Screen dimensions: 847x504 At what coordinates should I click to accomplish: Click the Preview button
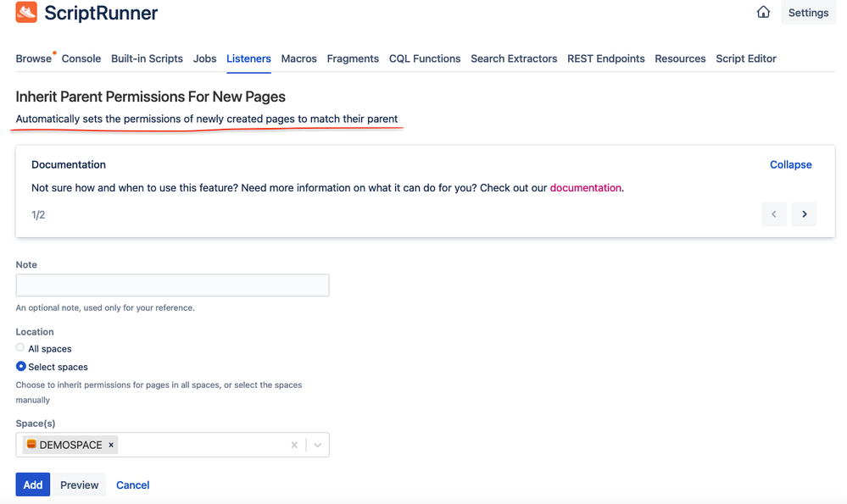[x=80, y=485]
